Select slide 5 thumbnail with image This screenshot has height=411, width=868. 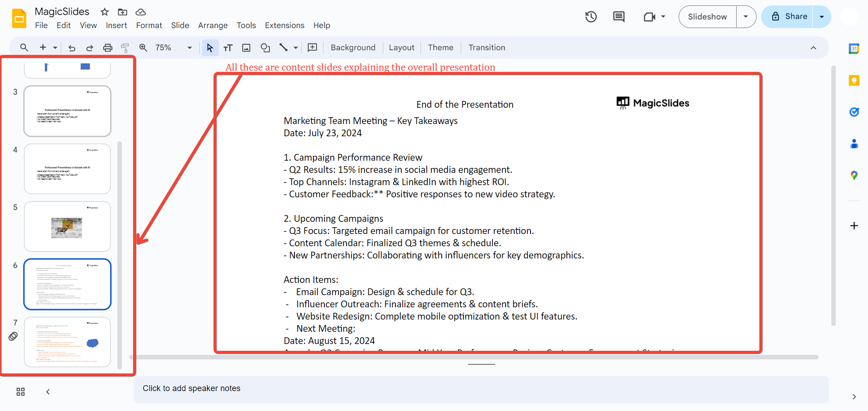point(67,226)
